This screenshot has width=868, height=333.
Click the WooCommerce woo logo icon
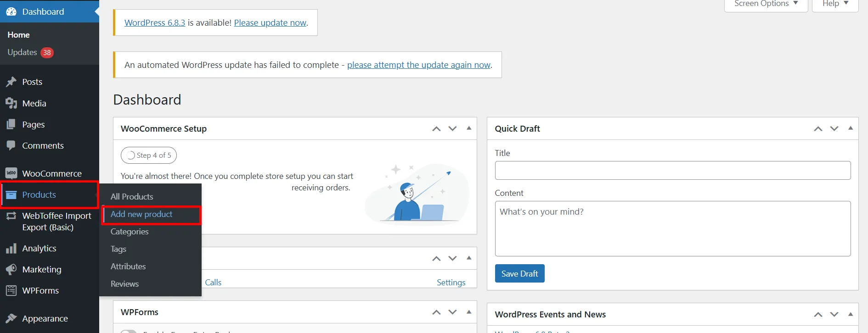[x=11, y=173]
